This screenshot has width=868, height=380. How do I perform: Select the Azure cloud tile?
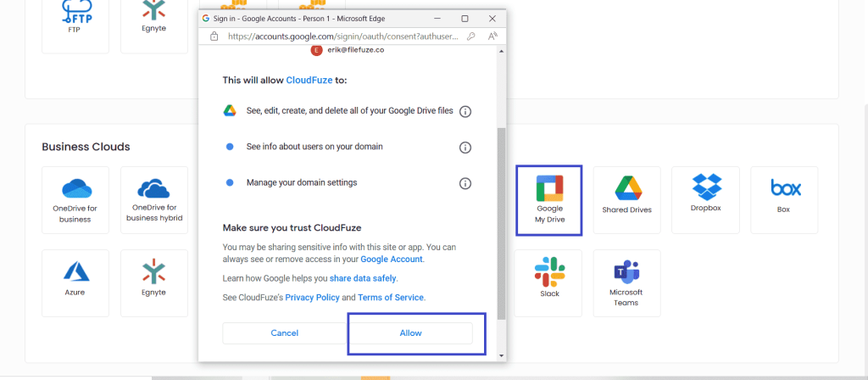click(x=75, y=283)
